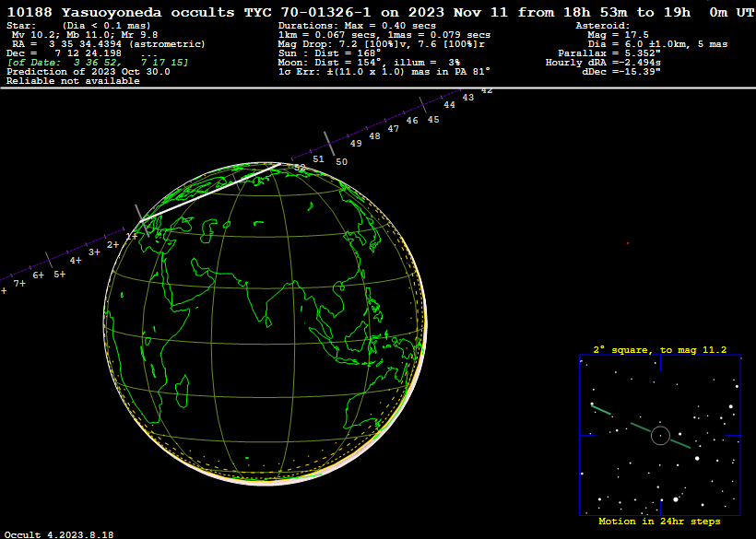Click 'Parallax = 5.352"' value
The width and height of the screenshot is (756, 539).
[x=609, y=53]
